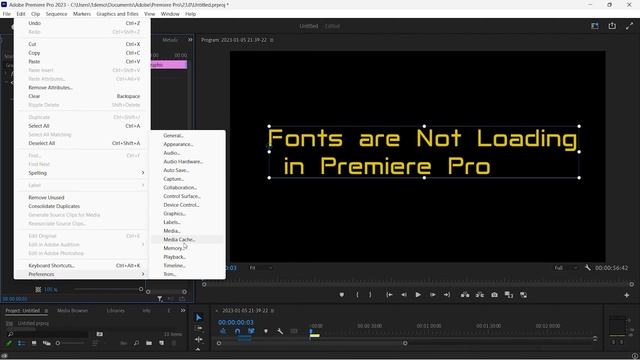This screenshot has height=360, width=640.
Task: Select the Selection tool arrow
Action: 199,317
